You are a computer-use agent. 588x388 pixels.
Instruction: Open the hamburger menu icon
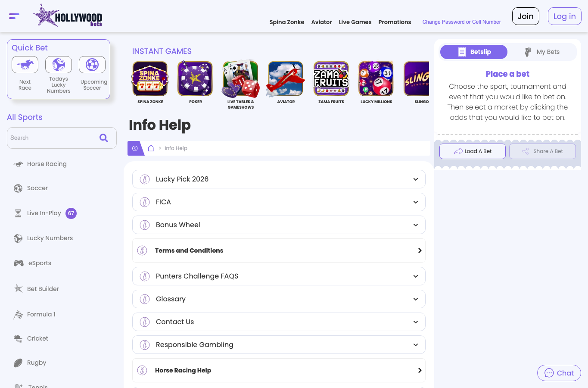[14, 16]
